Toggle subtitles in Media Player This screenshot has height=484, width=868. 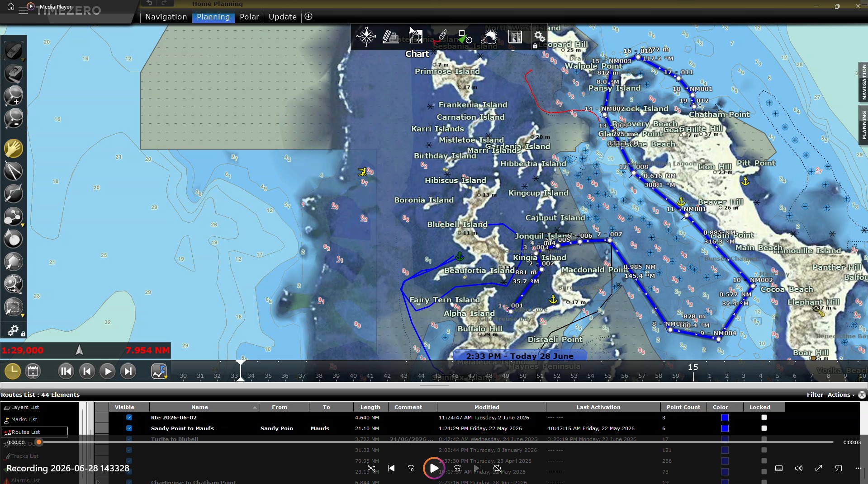click(x=779, y=468)
